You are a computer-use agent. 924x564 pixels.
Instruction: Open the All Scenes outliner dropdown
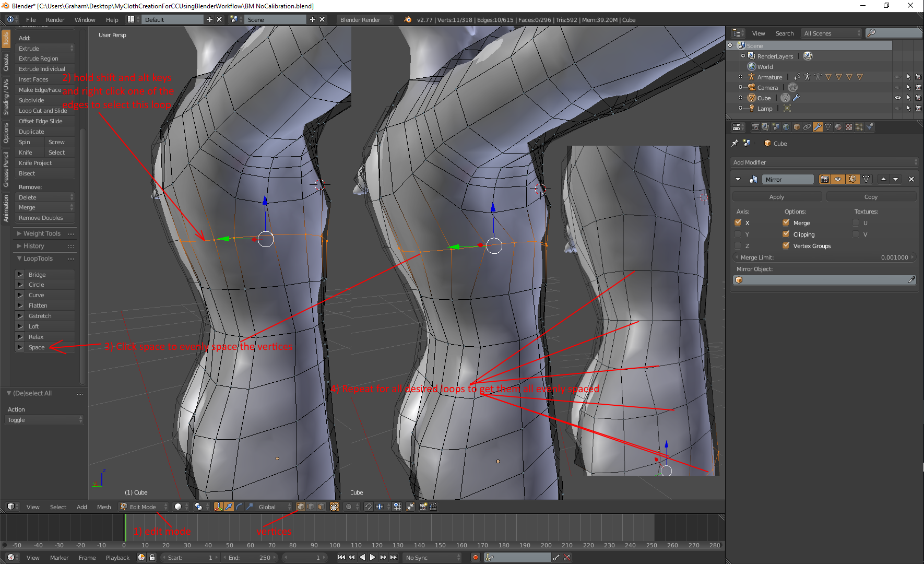pos(832,33)
